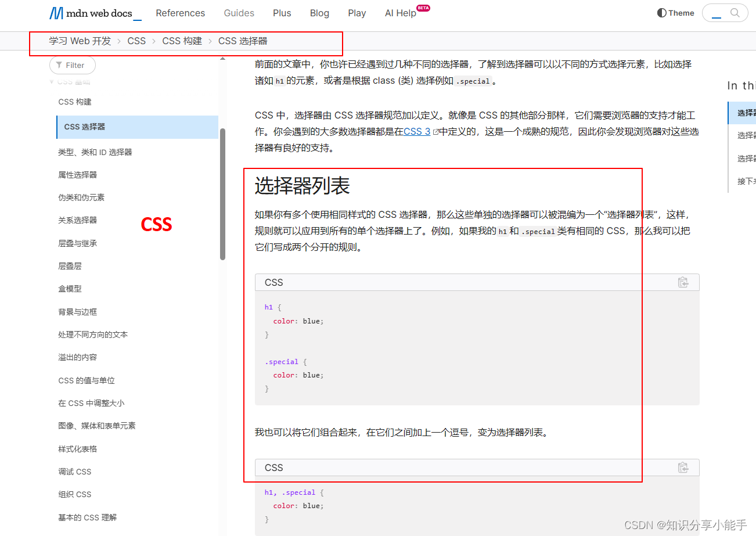756x536 pixels.
Task: Click the sidebar vertical scrollbar
Action: (223, 195)
